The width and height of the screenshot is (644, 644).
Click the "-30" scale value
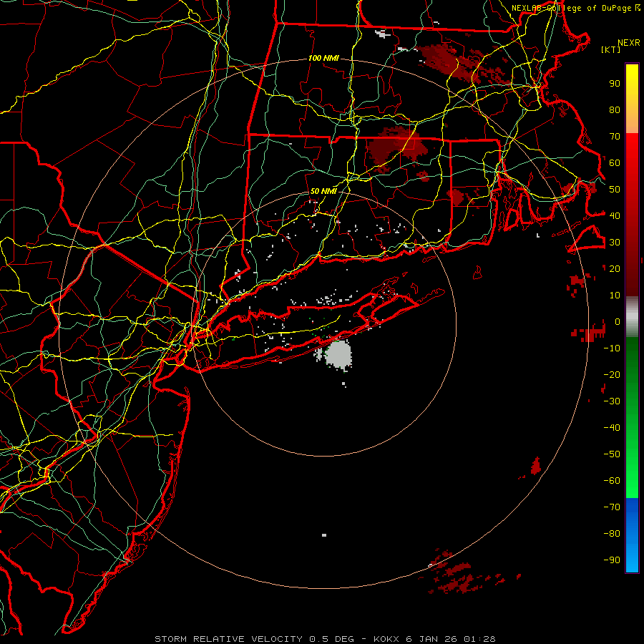coord(612,401)
